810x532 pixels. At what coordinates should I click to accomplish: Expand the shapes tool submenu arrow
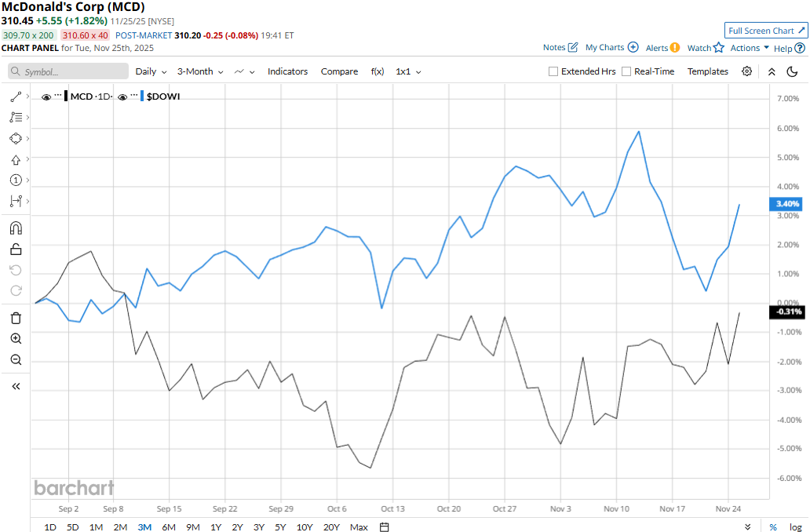[x=27, y=138]
